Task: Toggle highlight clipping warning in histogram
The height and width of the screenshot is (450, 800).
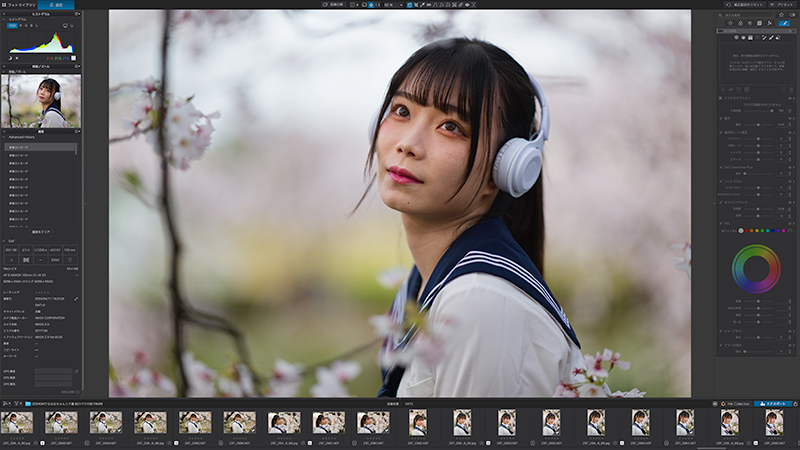Action: tap(17, 58)
